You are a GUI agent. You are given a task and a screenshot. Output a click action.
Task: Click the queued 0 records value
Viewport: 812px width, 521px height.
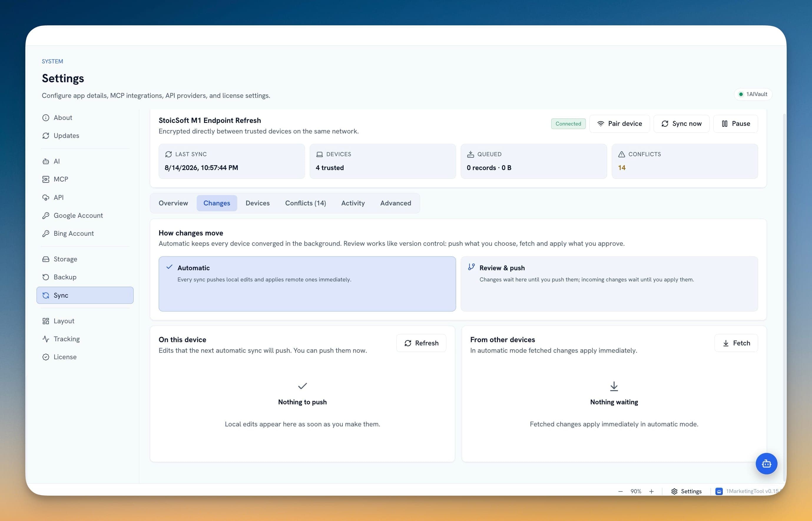pos(489,167)
